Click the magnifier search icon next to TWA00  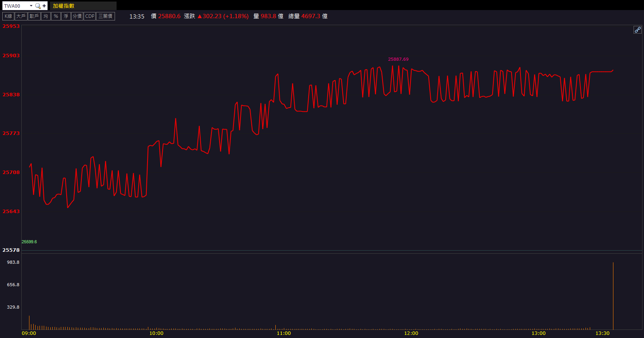(38, 6)
